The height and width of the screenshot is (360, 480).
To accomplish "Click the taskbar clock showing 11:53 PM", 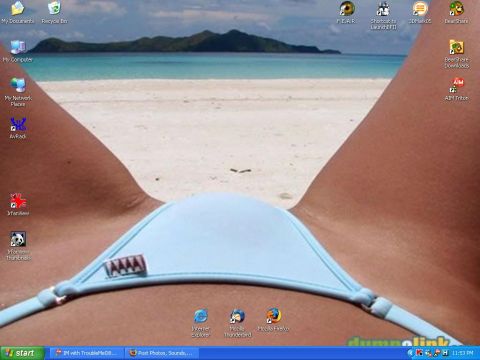I will (463, 353).
